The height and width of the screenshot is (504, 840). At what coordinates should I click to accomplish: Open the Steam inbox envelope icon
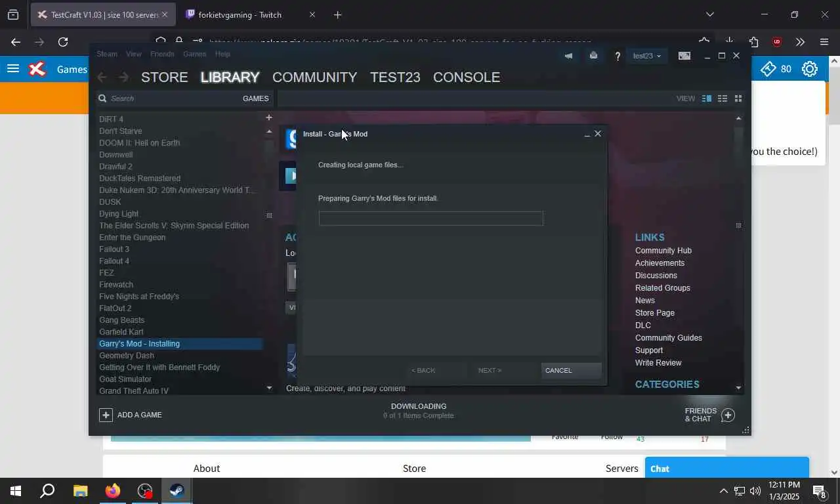coord(593,56)
